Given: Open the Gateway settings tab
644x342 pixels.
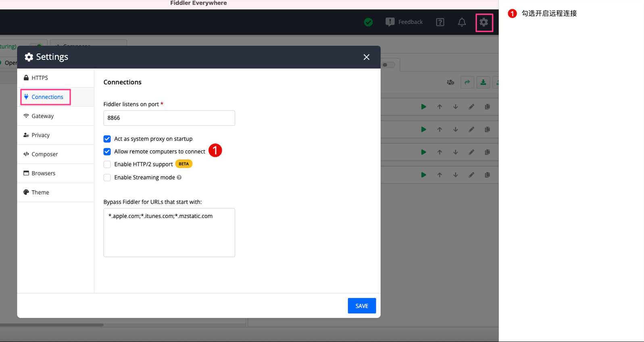Looking at the screenshot, I should [42, 116].
